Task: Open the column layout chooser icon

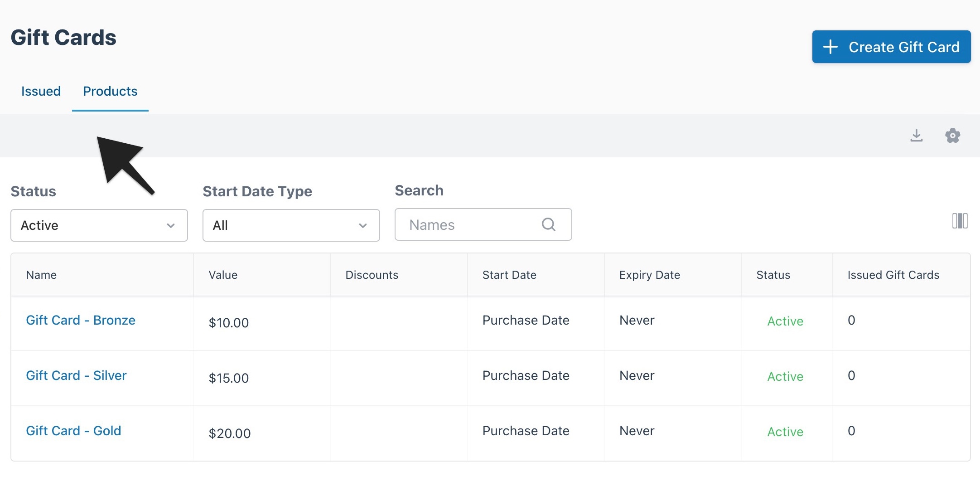Action: (960, 221)
